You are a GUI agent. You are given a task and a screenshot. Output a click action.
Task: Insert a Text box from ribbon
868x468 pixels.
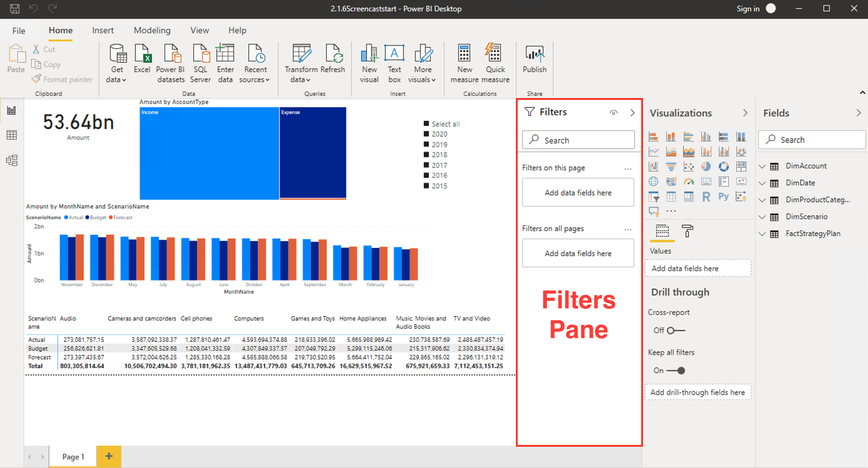[394, 63]
